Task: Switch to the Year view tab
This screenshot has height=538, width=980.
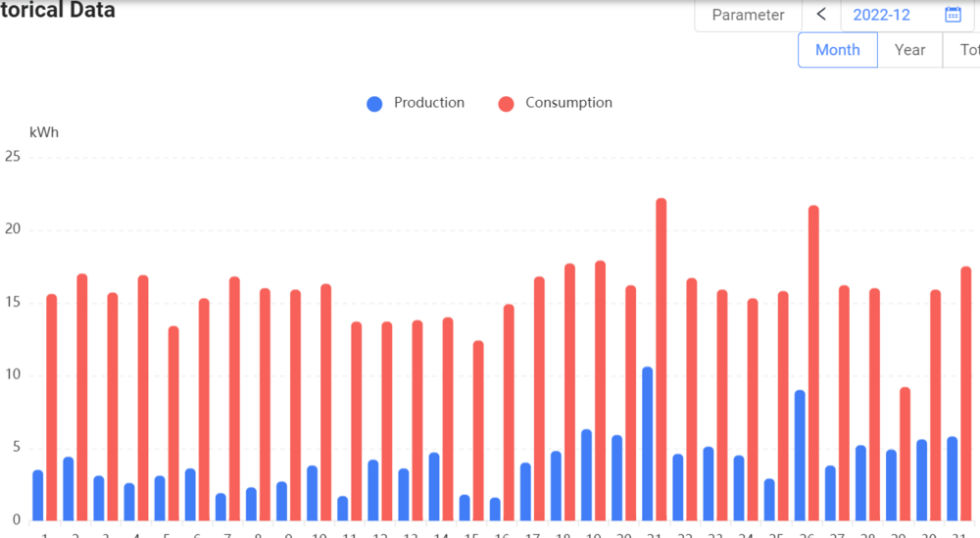Action: [x=909, y=50]
